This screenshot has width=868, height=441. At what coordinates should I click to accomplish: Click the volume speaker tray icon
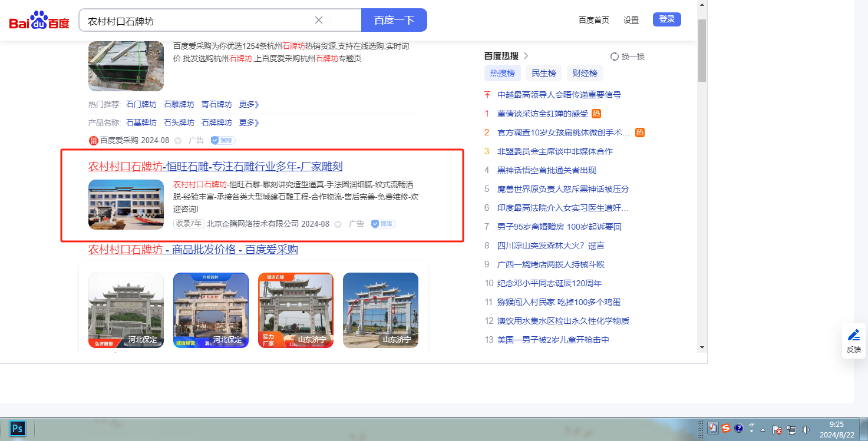(x=806, y=430)
